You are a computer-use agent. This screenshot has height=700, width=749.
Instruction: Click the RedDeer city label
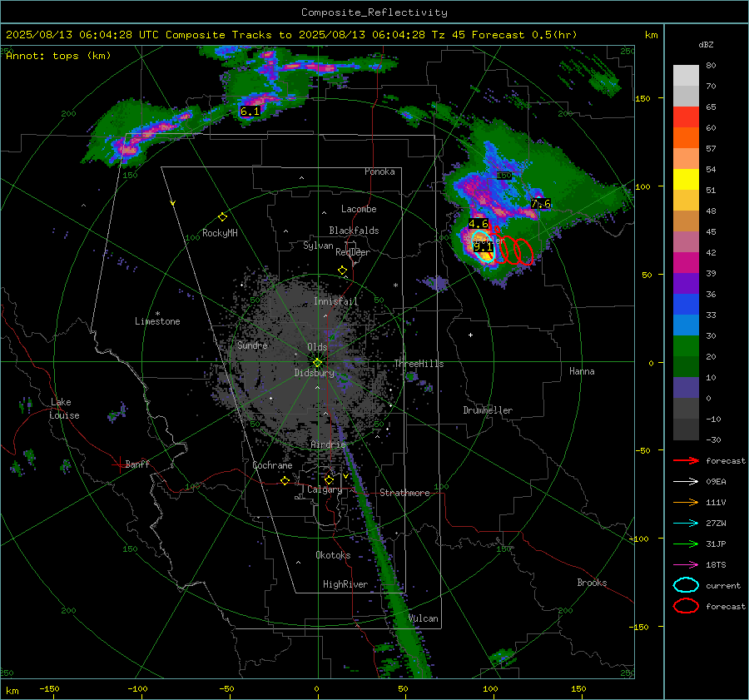pos(353,252)
